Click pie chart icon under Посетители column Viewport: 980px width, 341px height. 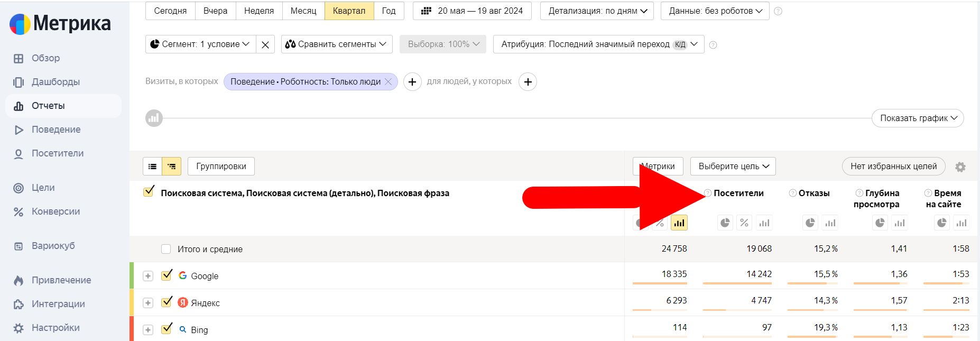click(x=725, y=223)
